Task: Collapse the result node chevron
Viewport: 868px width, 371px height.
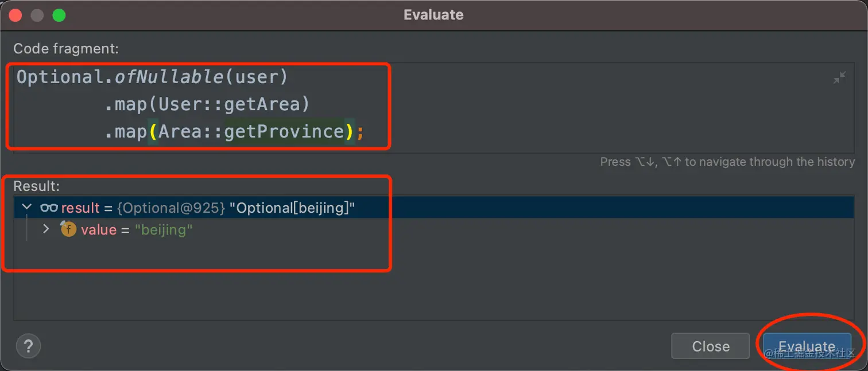Action: point(26,207)
